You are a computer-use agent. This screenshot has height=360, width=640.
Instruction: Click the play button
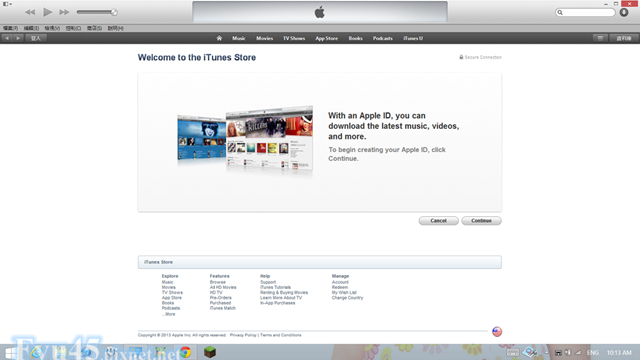click(47, 12)
